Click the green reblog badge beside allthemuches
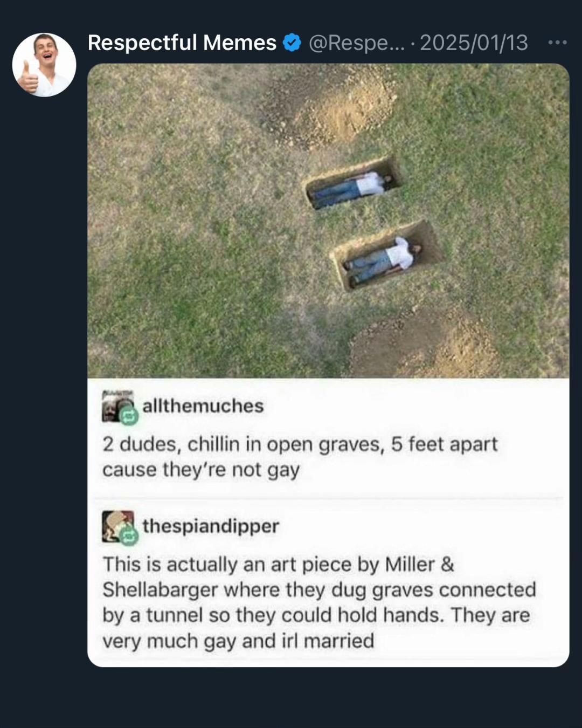This screenshot has width=582, height=728. click(129, 416)
